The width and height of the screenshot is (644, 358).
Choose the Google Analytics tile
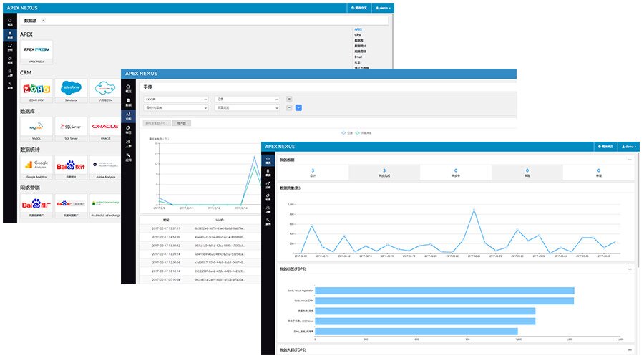[36, 168]
